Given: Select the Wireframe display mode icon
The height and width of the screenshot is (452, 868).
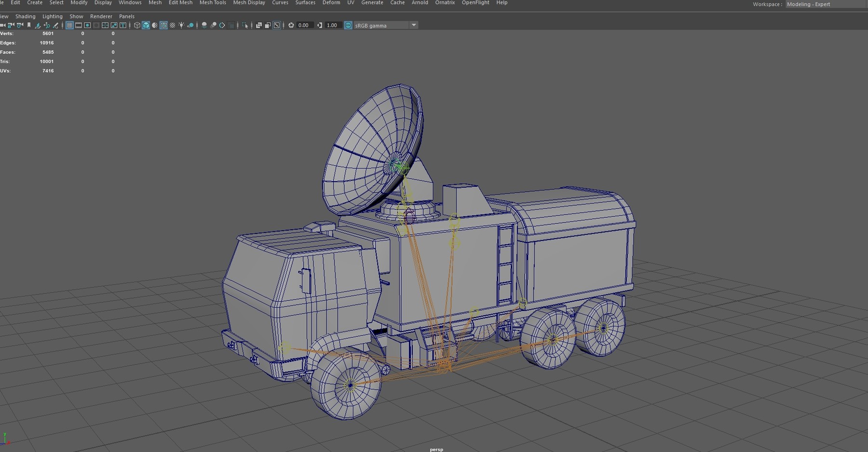Looking at the screenshot, I should (137, 25).
